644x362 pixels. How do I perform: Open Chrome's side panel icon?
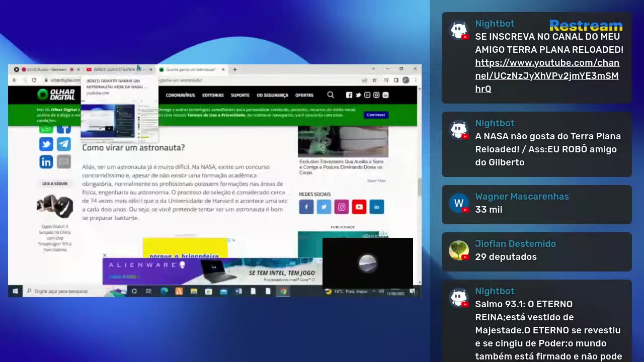396,80
